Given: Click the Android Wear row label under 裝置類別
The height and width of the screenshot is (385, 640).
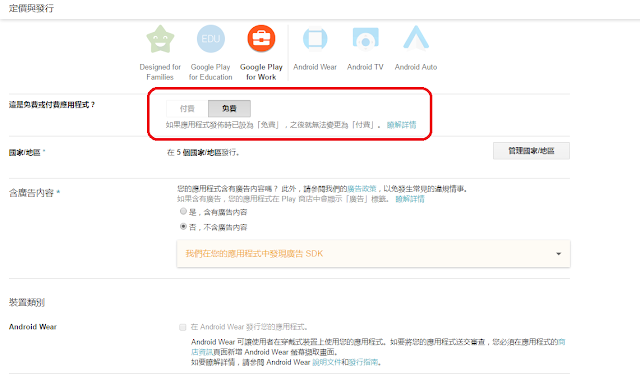Looking at the screenshot, I should [x=33, y=327].
